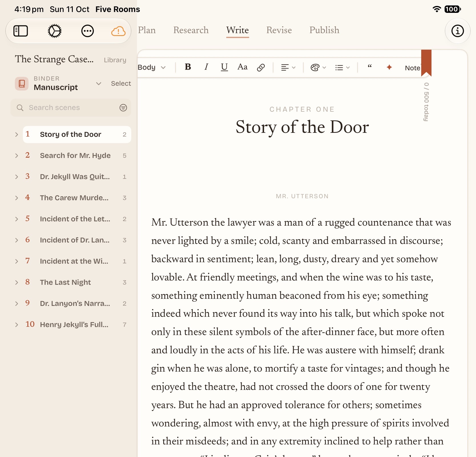Open the more options ellipsis icon

coord(88,31)
